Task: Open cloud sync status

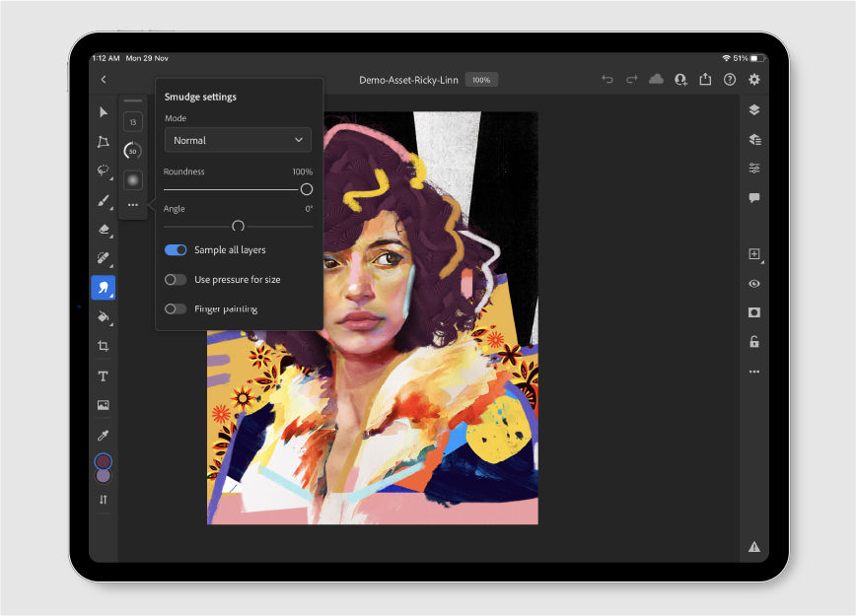Action: (656, 80)
